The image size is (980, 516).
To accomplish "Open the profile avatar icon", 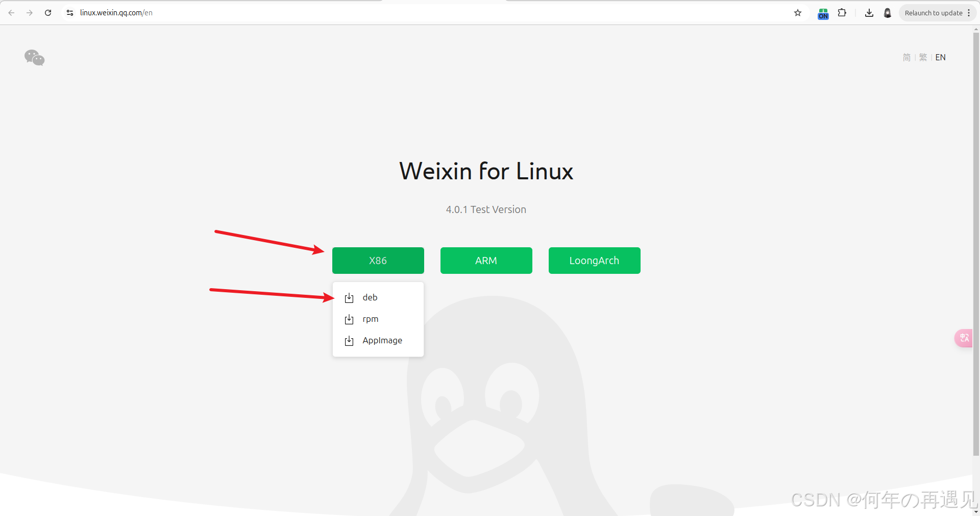I will coord(888,13).
